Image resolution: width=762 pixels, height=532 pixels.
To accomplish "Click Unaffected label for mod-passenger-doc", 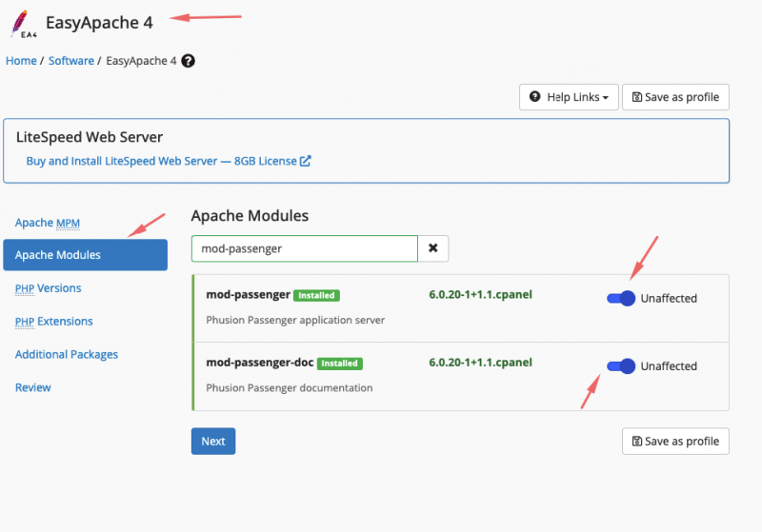I will click(x=669, y=366).
